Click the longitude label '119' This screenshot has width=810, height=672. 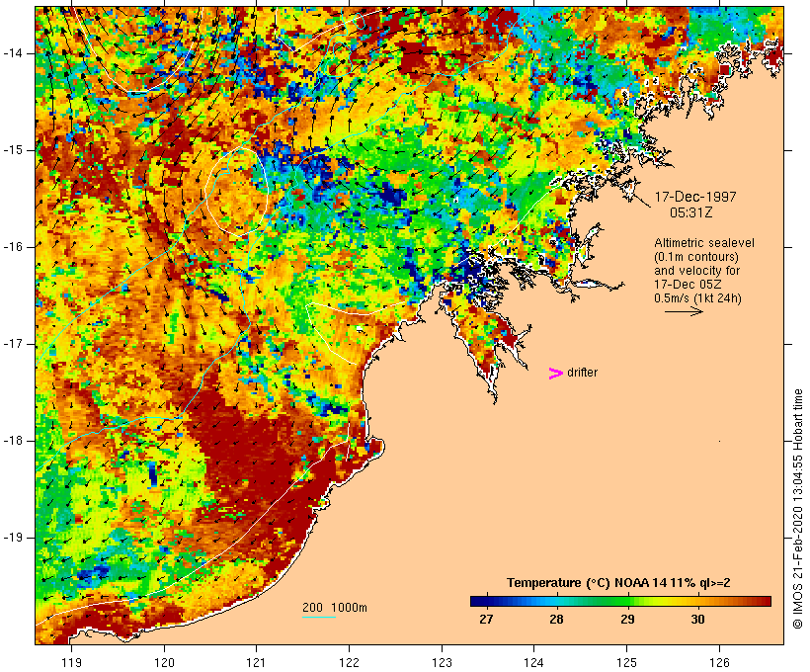(71, 662)
